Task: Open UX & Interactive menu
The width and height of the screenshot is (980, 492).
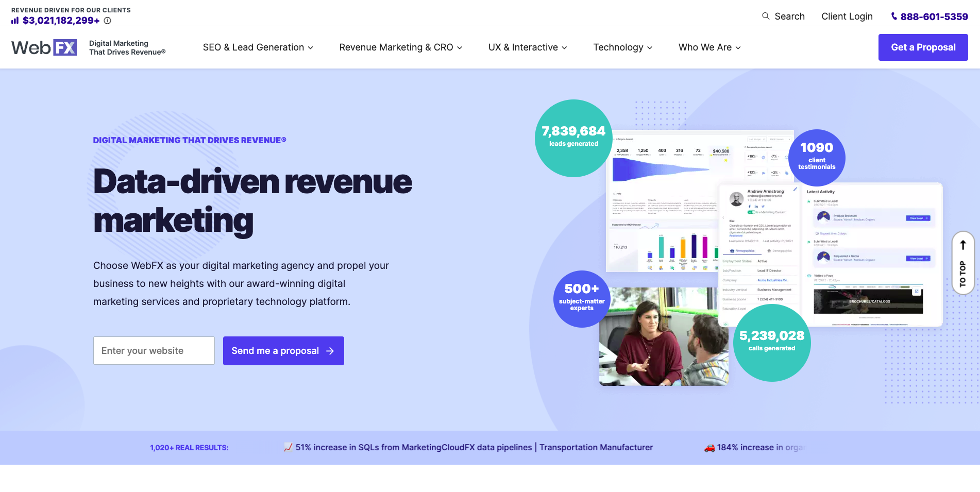Action: click(528, 47)
